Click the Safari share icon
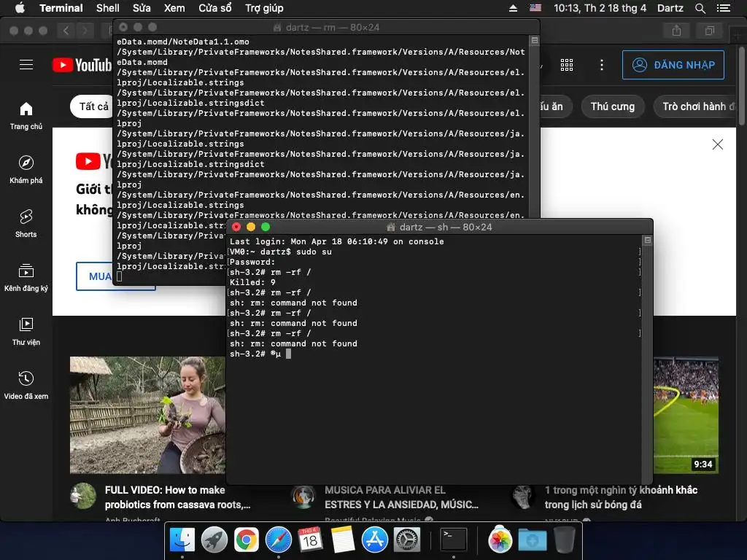This screenshot has width=747, height=560. coord(676,31)
